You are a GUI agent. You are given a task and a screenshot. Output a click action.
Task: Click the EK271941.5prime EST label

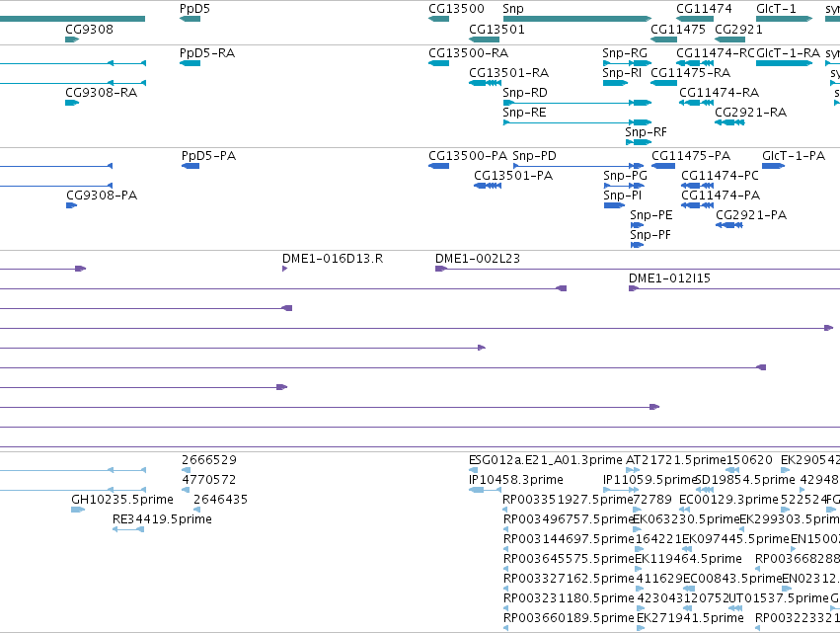691,618
